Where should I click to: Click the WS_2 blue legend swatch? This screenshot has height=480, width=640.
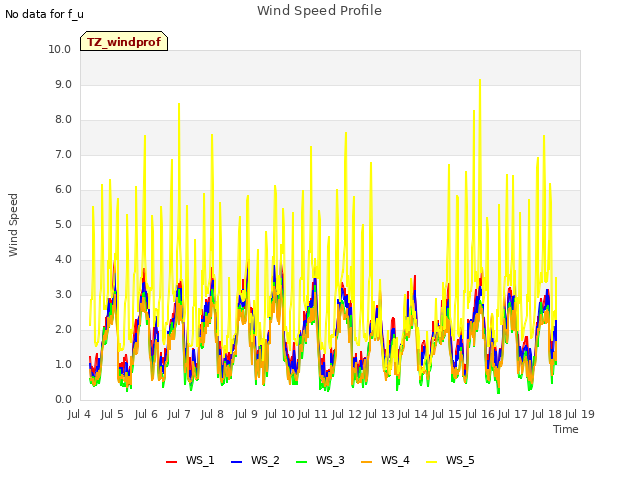point(237,462)
